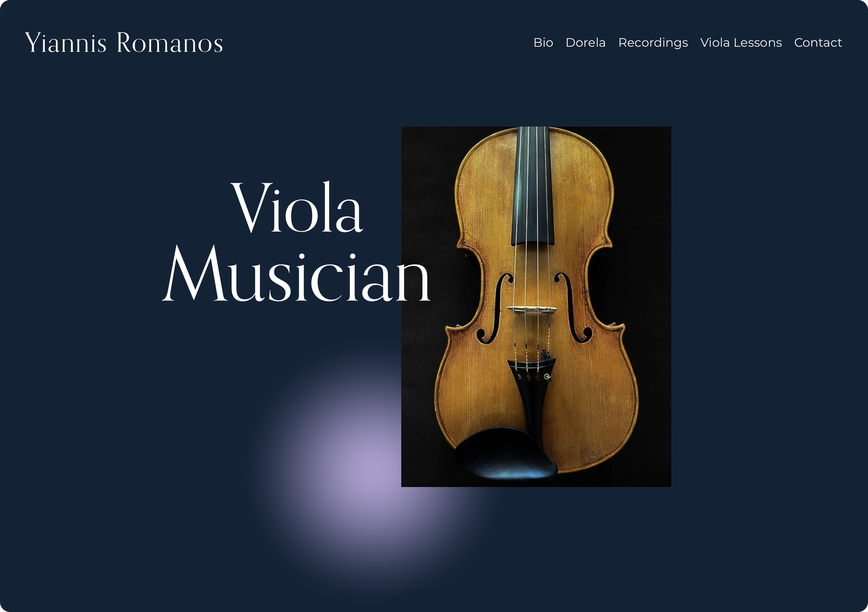The image size is (868, 612).
Task: Click the viola's black tailpiece
Action: coord(531,389)
